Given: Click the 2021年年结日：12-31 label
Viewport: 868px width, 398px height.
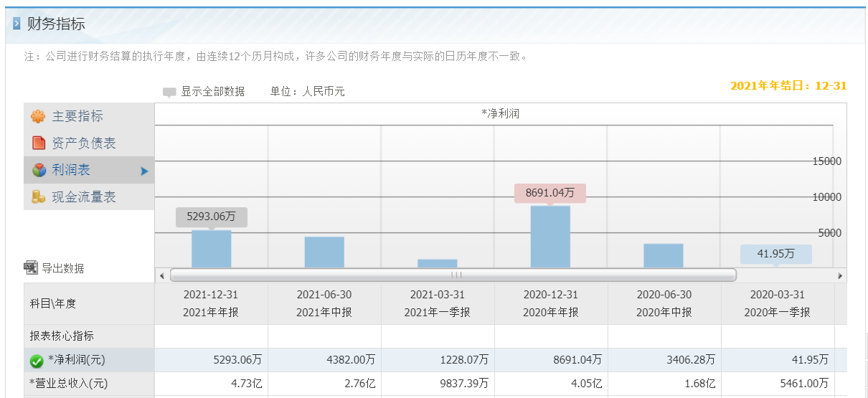Looking at the screenshot, I should tap(788, 85).
